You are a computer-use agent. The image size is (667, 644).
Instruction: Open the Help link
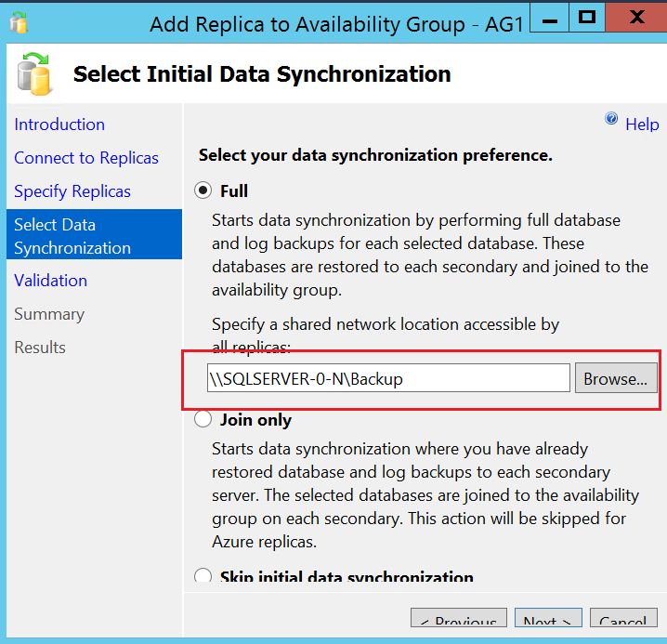642,125
